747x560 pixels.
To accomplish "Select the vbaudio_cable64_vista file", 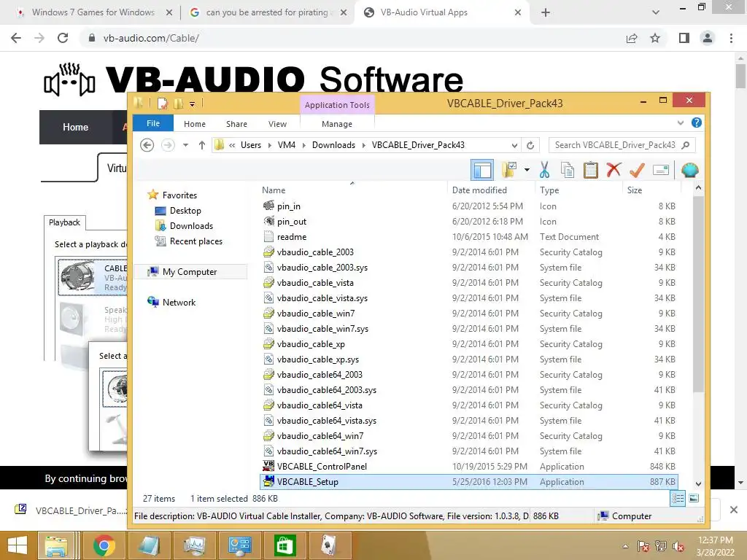I will [x=320, y=405].
